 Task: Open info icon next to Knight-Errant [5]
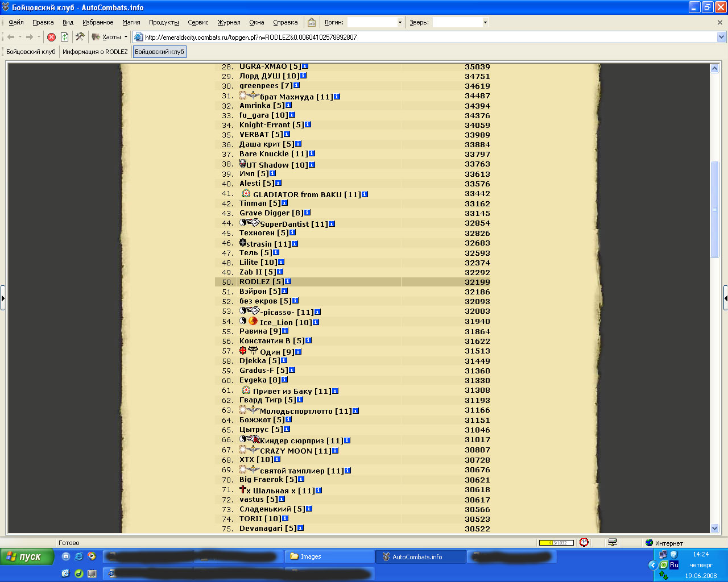point(308,124)
